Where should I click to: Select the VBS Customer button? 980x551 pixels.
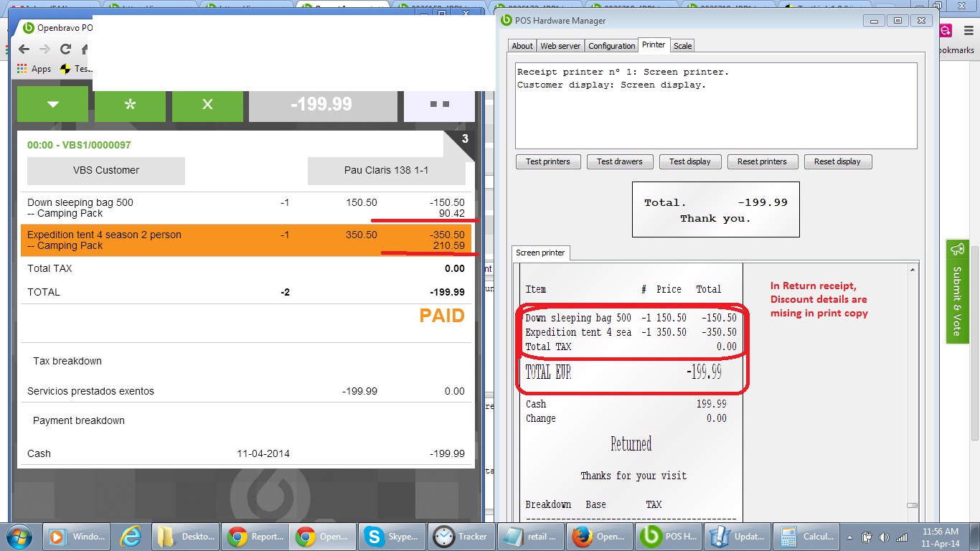106,171
